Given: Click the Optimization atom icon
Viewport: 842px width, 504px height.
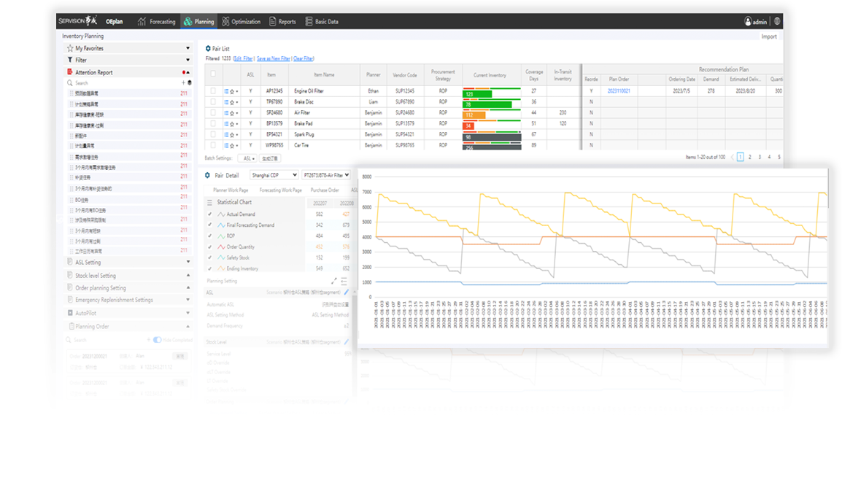Looking at the screenshot, I should coord(225,21).
